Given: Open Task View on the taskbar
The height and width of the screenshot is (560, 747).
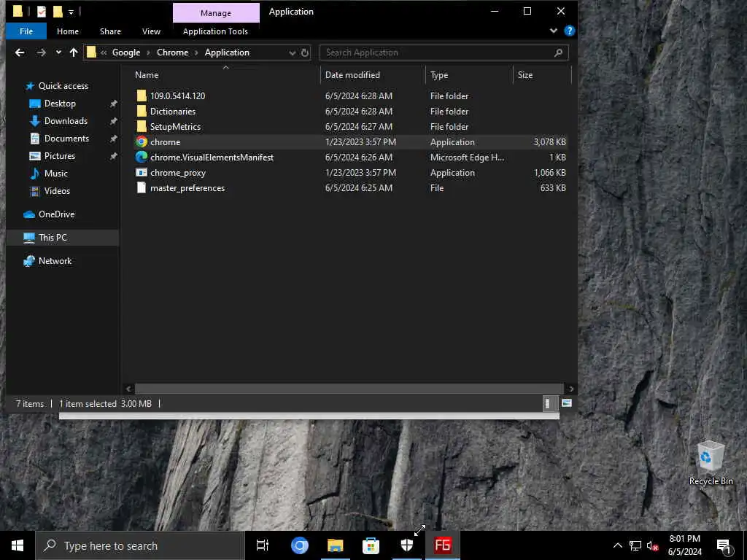Looking at the screenshot, I should [x=263, y=545].
